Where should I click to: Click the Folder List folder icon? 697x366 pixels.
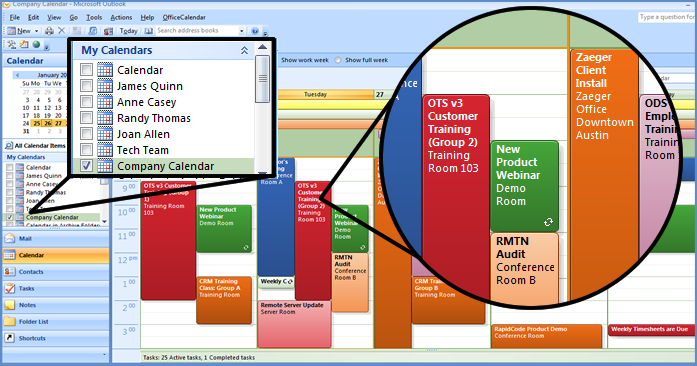tap(9, 322)
